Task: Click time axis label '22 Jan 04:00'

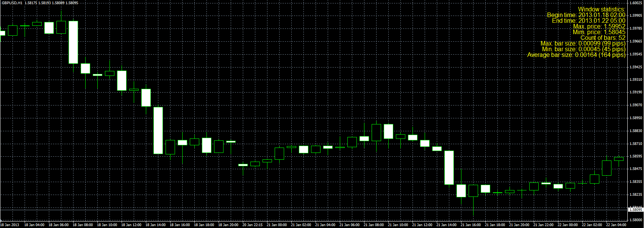Action: pos(616,225)
